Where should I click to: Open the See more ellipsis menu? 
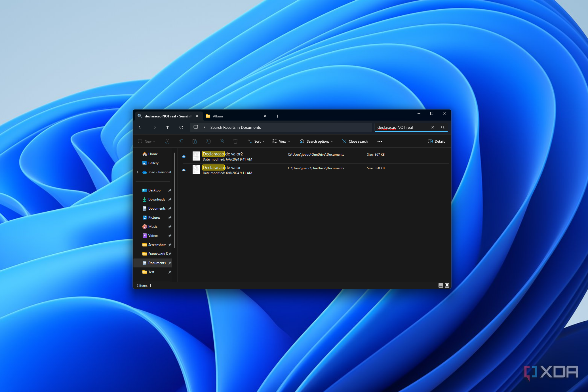(x=380, y=141)
